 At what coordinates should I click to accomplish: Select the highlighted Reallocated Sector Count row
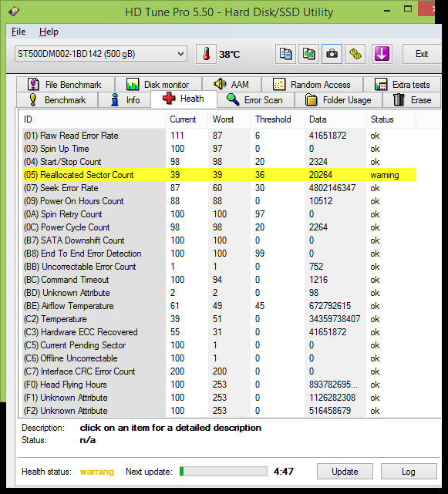point(220,175)
